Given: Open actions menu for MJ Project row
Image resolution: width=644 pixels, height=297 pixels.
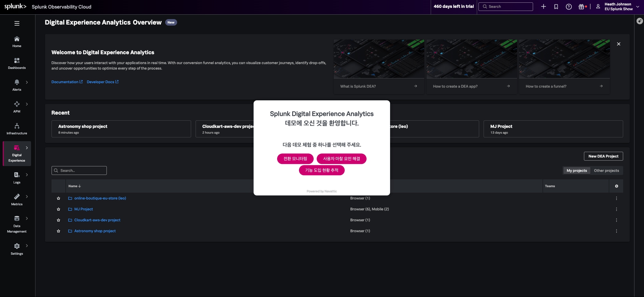Looking at the screenshot, I should coord(616,209).
